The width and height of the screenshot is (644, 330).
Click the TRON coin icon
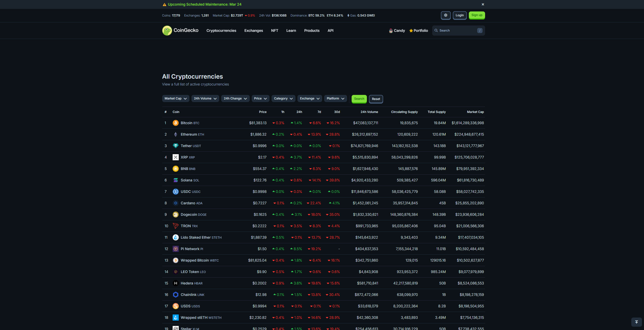click(176, 226)
